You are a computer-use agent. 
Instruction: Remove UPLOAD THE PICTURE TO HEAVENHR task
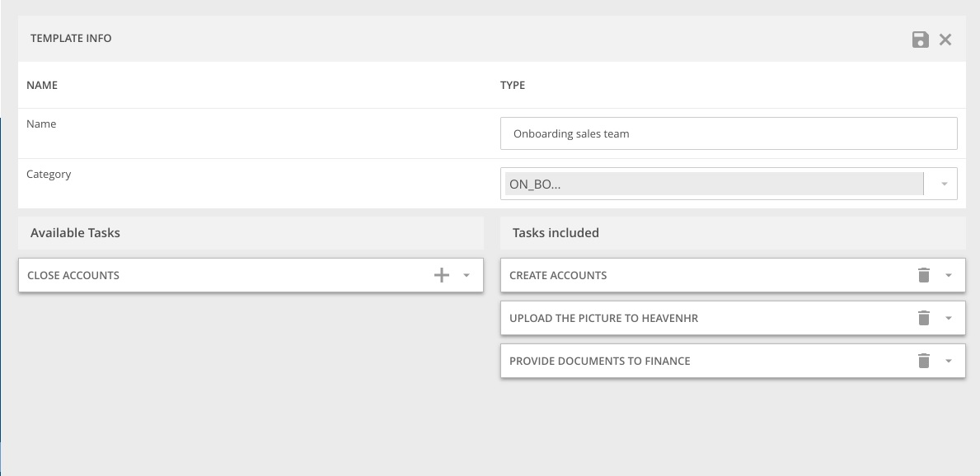(x=924, y=317)
